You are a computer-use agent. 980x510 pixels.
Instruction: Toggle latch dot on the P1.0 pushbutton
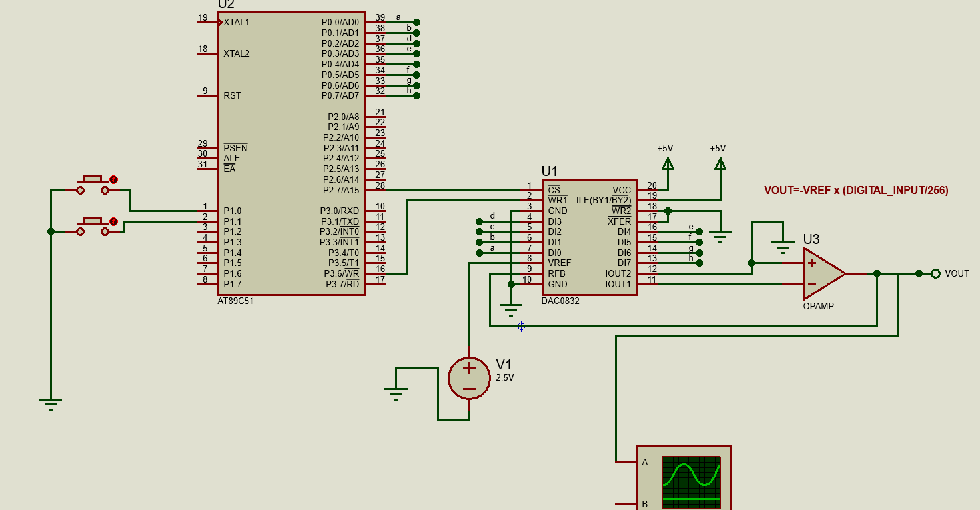coord(114,179)
